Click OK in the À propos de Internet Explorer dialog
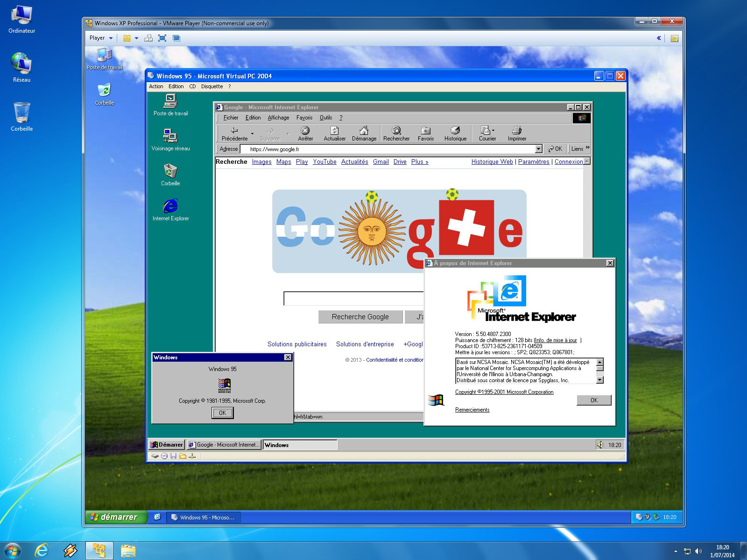This screenshot has width=747, height=560. 594,400
